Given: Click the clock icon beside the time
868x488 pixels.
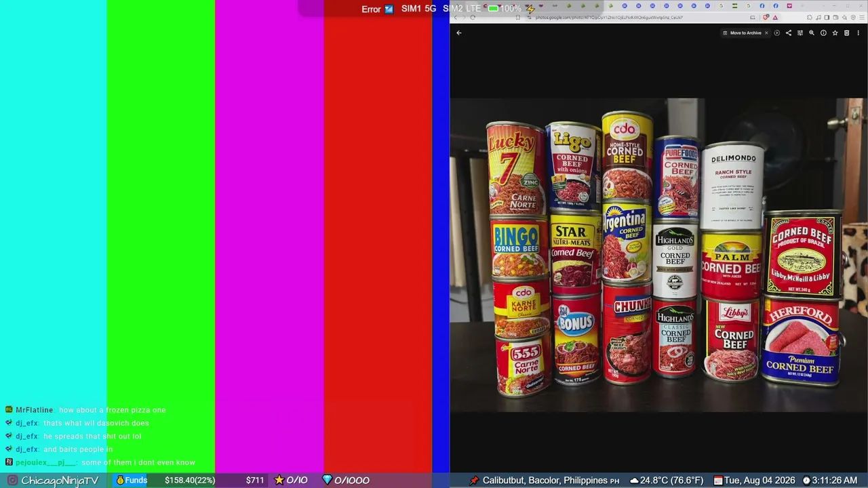Looking at the screenshot, I should 806,481.
